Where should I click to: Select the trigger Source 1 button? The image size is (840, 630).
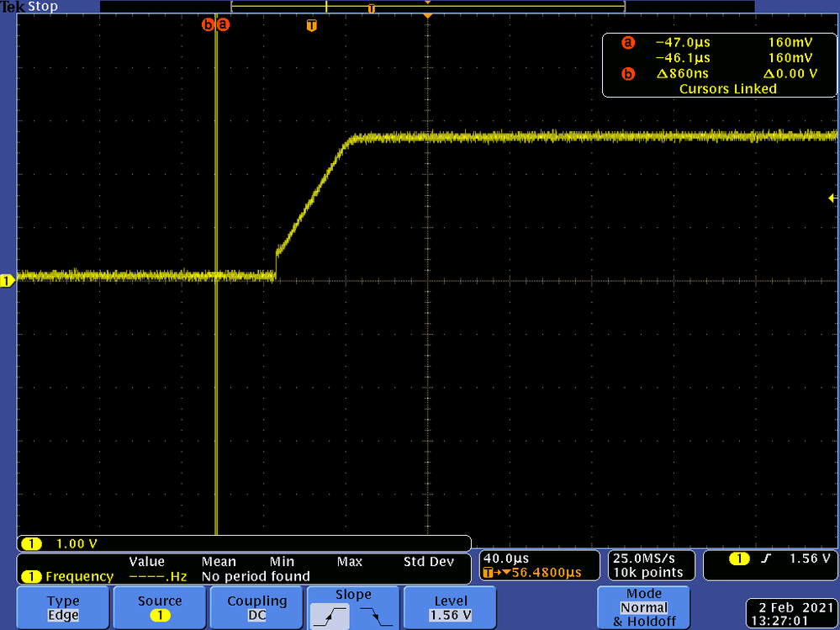[160, 607]
